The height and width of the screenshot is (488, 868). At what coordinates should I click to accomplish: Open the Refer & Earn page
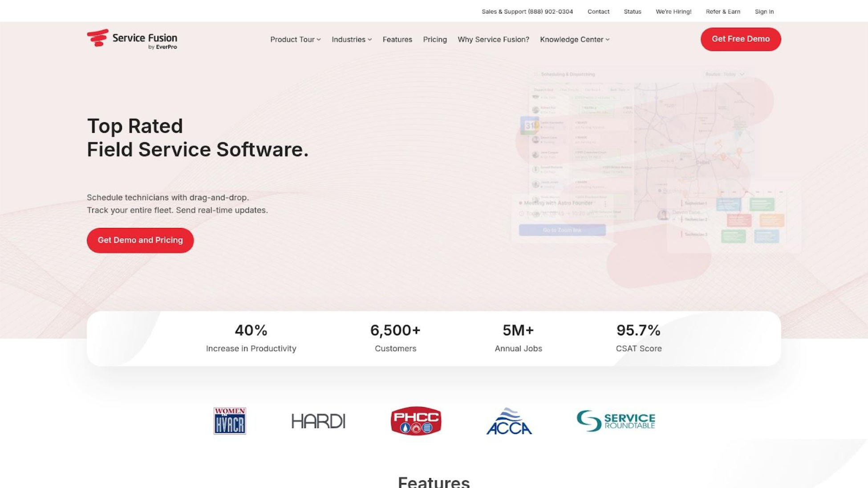pos(723,12)
